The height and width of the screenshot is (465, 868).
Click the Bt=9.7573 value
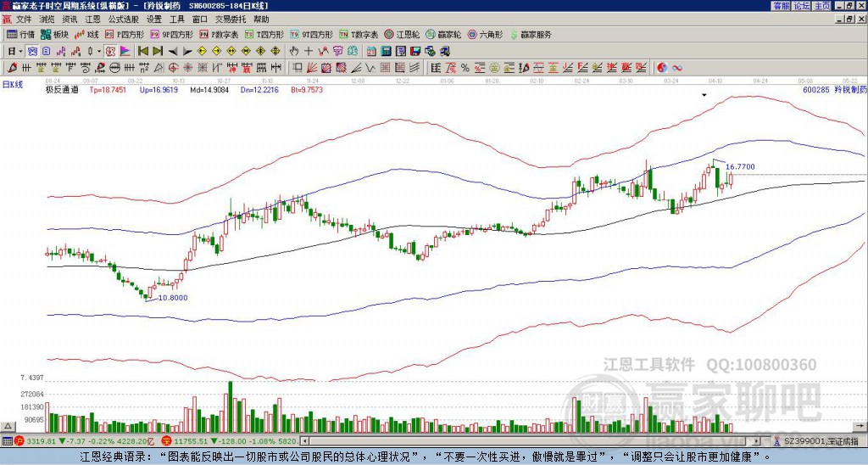(307, 89)
